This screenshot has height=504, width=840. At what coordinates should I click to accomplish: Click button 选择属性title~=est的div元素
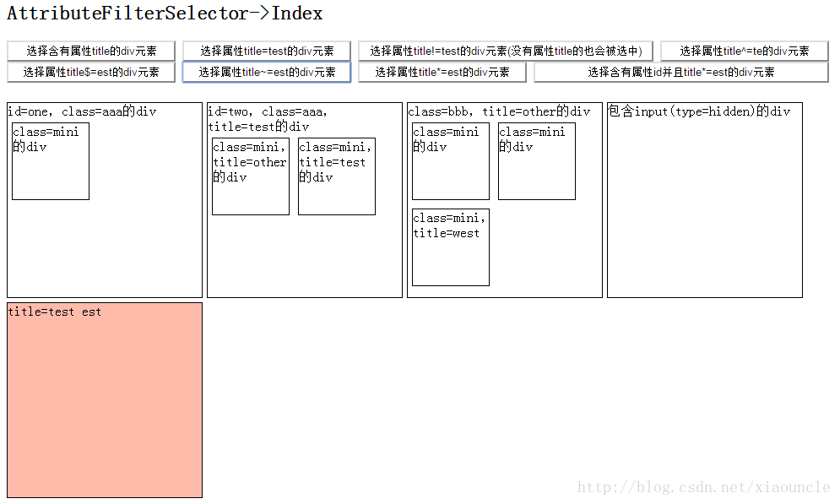[x=267, y=72]
